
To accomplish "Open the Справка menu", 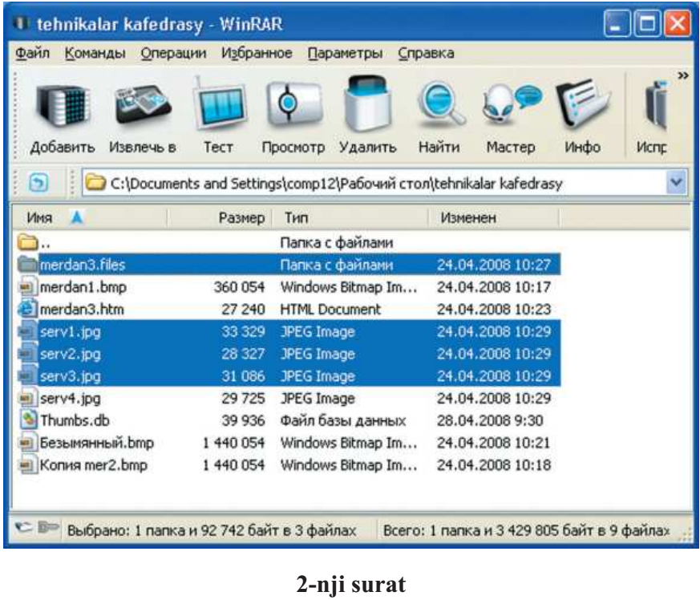I will (x=426, y=53).
